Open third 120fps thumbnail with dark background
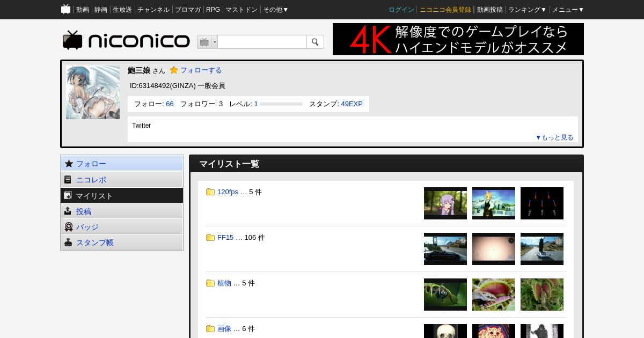 point(542,203)
